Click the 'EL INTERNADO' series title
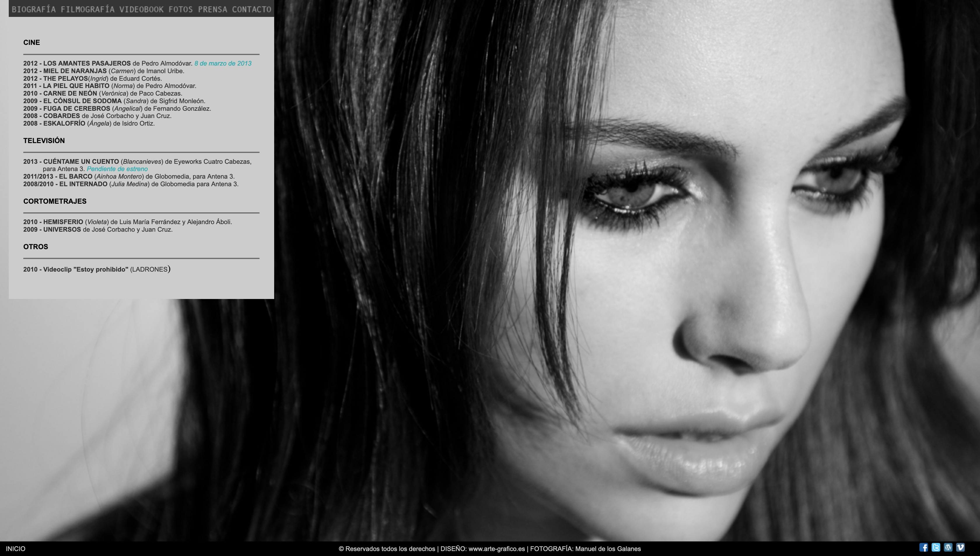 [x=83, y=184]
